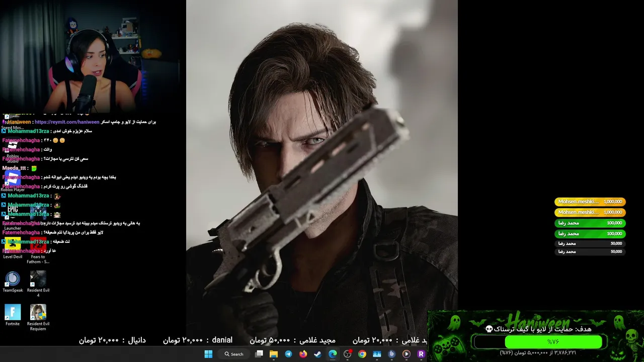Click the Haniween username in chat
Screen dimensions: 644x362
[x=19, y=122]
